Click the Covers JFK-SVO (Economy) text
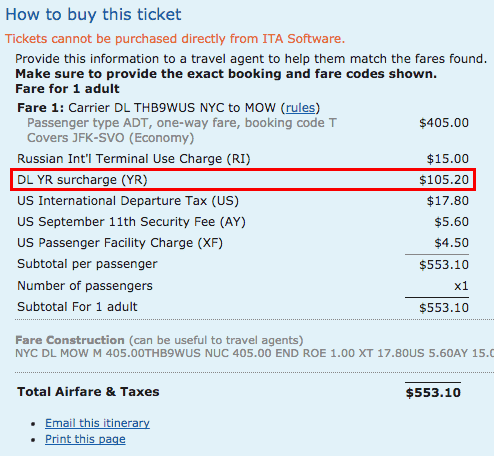Viewport: 494px width, 456px height. [x=110, y=138]
